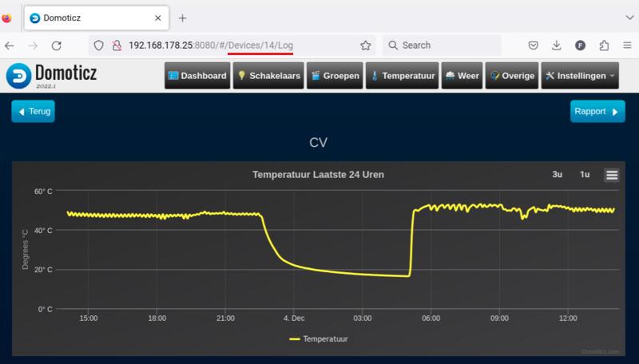Open the Dashboard tab

(197, 76)
